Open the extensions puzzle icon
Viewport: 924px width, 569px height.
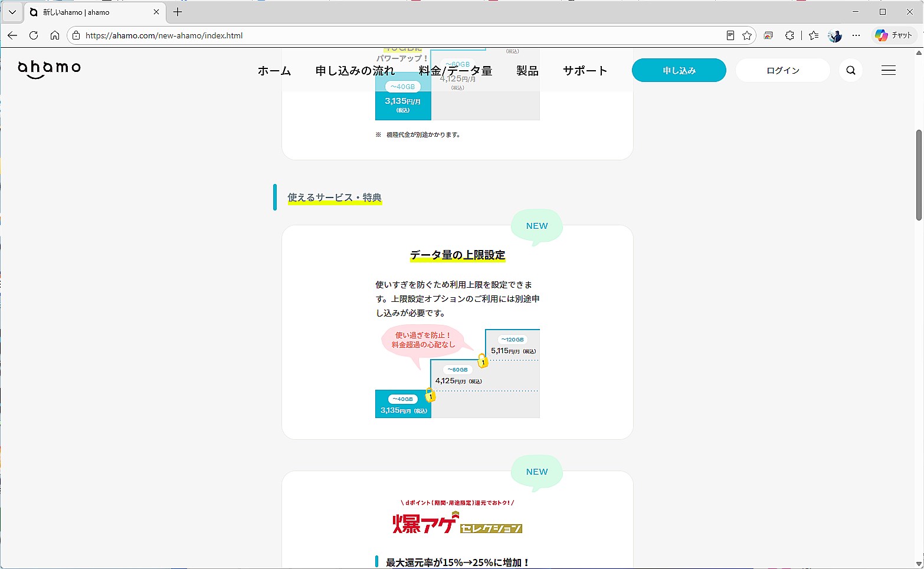tap(790, 35)
